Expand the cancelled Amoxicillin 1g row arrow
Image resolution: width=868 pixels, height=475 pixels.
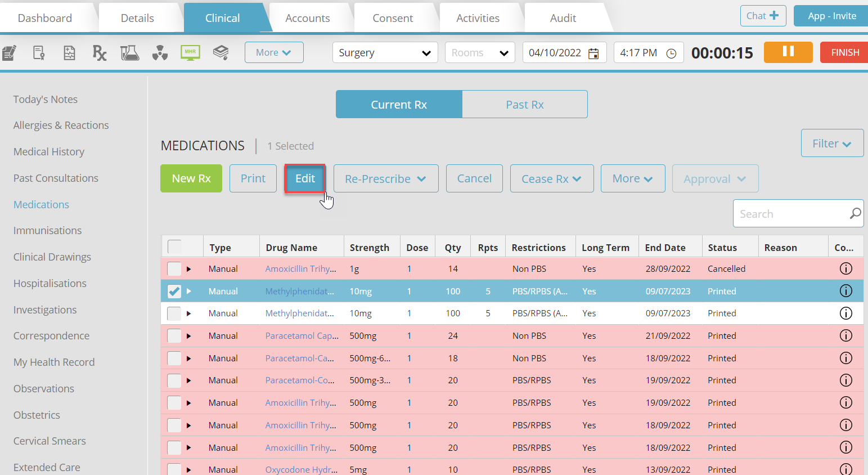(189, 269)
